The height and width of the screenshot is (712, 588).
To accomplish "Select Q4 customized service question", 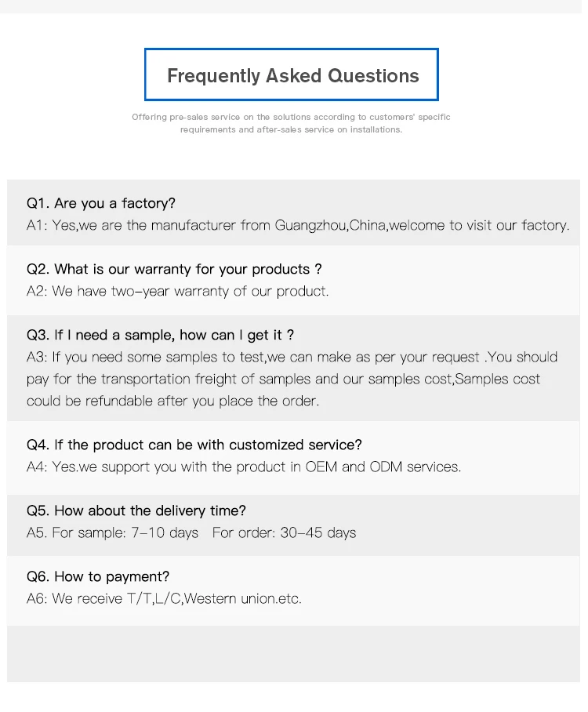I will click(194, 445).
